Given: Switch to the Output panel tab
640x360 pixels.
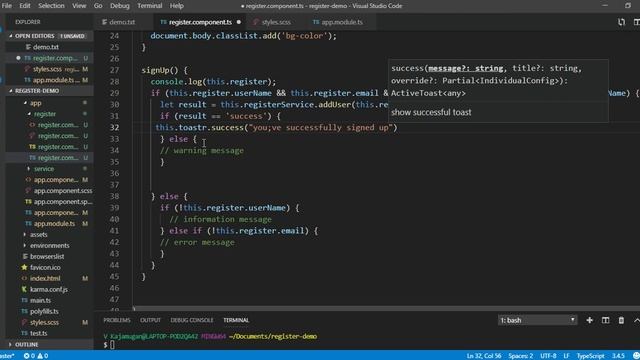Looking at the screenshot, I should point(150,320).
